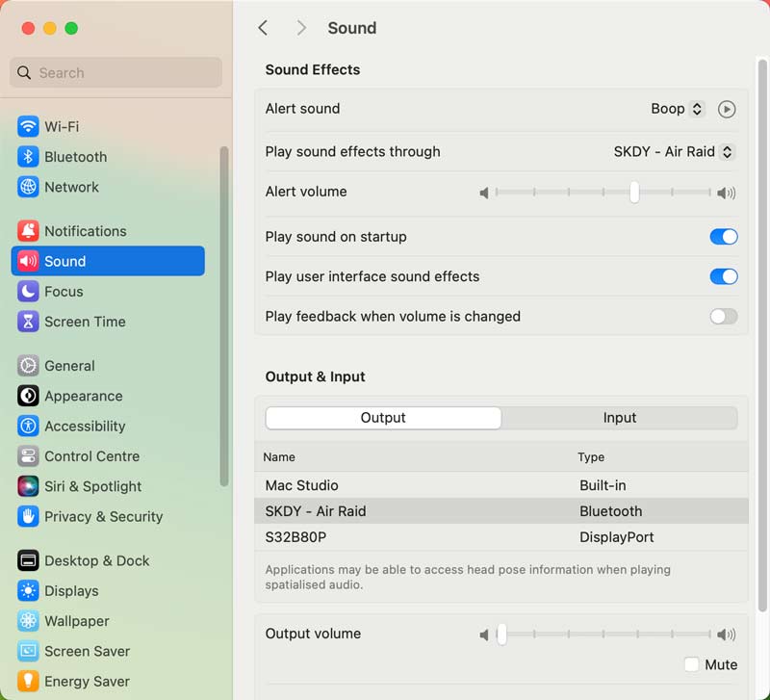Enable Play feedback when volume is changed
This screenshot has width=770, height=700.
coord(724,316)
